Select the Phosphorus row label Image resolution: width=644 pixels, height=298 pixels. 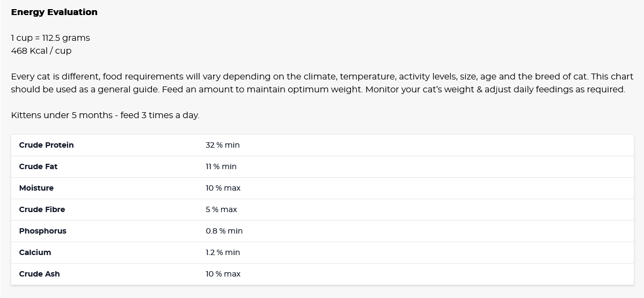click(x=43, y=231)
